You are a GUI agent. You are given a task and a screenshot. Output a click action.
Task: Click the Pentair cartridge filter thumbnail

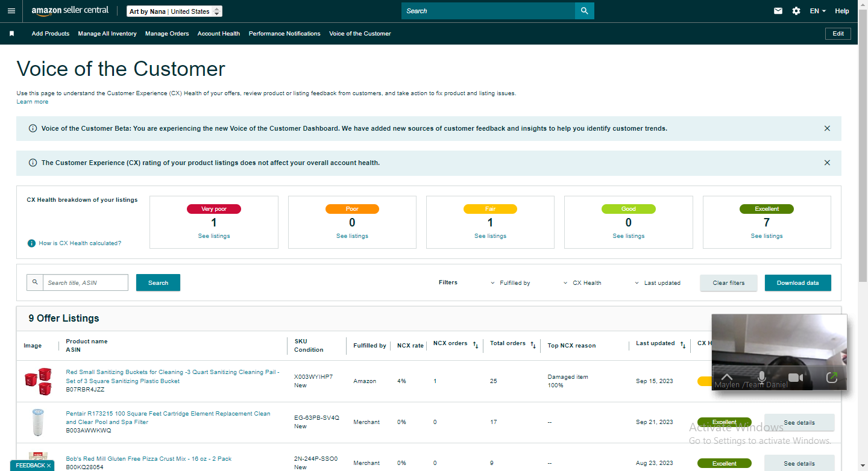coord(37,422)
